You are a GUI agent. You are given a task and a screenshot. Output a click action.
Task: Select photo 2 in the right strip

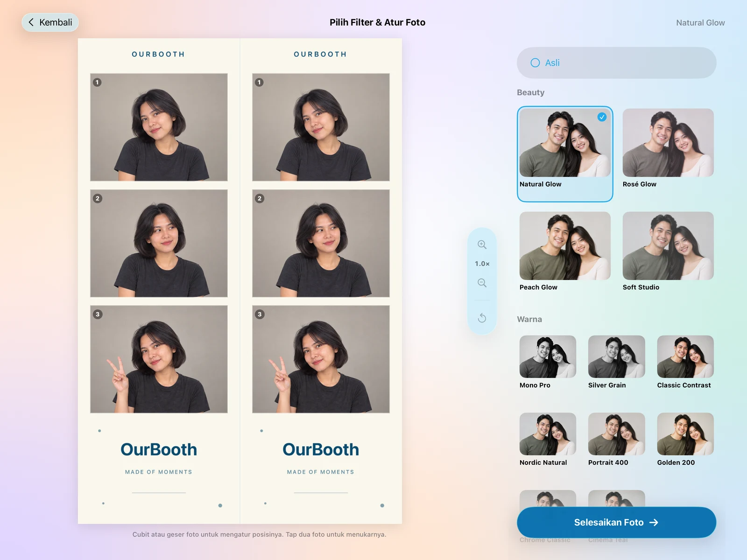coord(321,243)
